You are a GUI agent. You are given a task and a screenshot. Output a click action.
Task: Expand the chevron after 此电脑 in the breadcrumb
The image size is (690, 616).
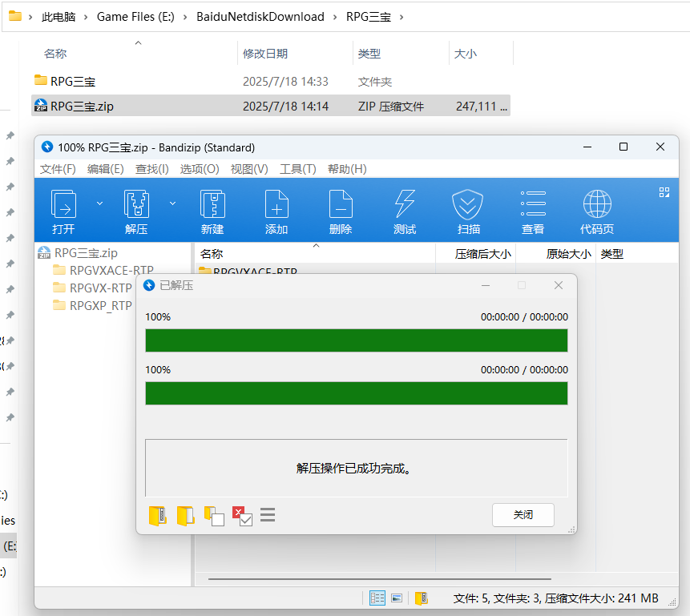coord(86,17)
